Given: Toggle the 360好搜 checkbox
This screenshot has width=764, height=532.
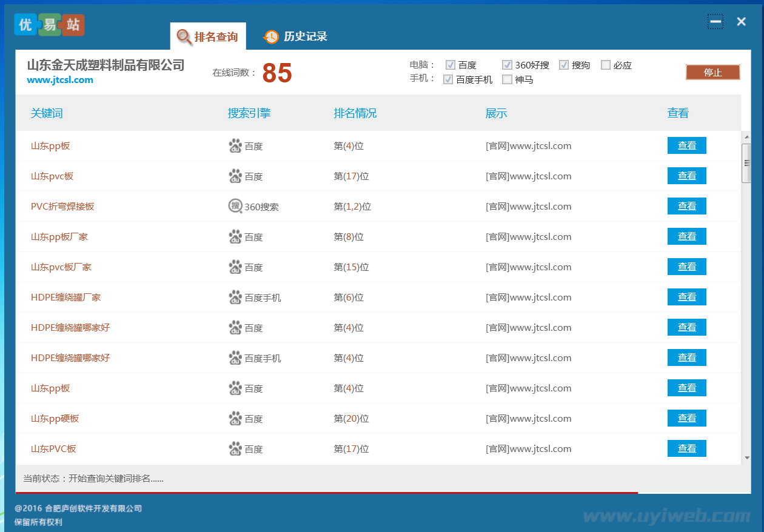Looking at the screenshot, I should pyautogui.click(x=507, y=65).
